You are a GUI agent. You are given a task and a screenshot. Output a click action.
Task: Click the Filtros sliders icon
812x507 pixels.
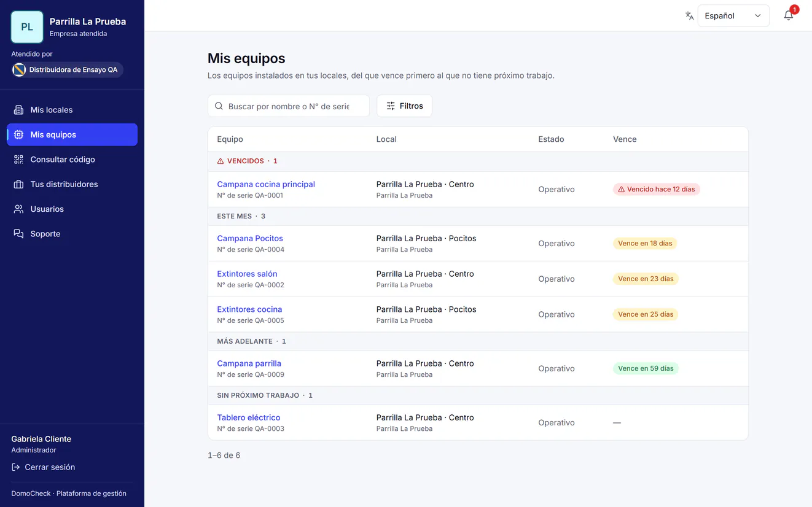(x=391, y=106)
